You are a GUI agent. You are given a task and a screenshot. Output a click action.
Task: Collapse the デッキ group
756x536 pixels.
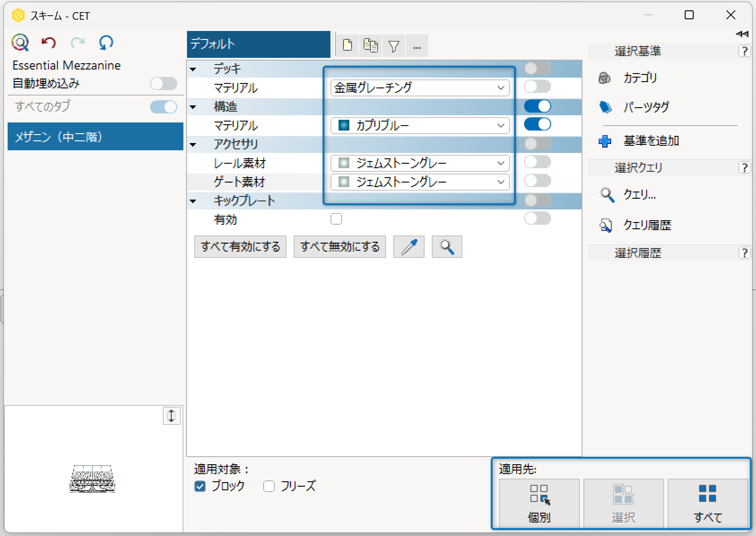[193, 70]
